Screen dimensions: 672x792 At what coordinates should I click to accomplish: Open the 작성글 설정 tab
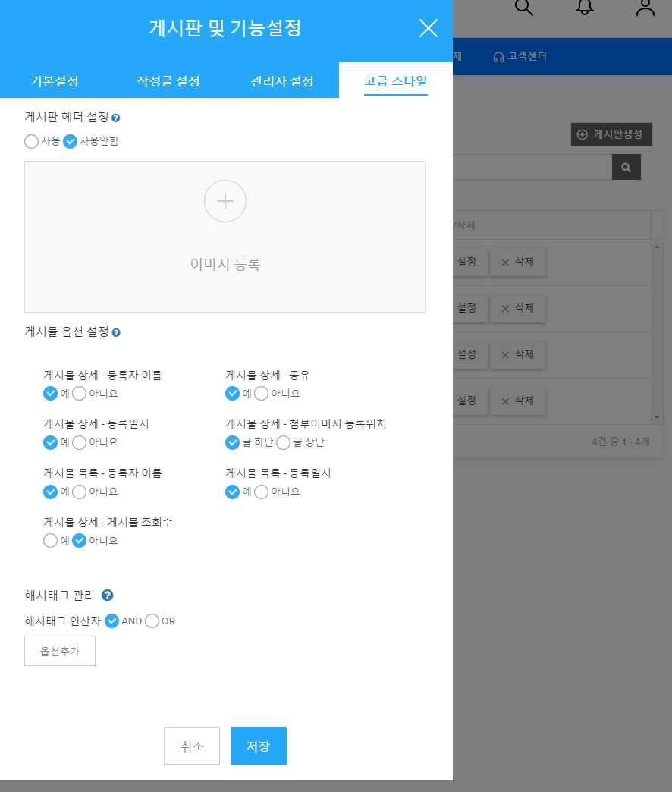click(168, 81)
